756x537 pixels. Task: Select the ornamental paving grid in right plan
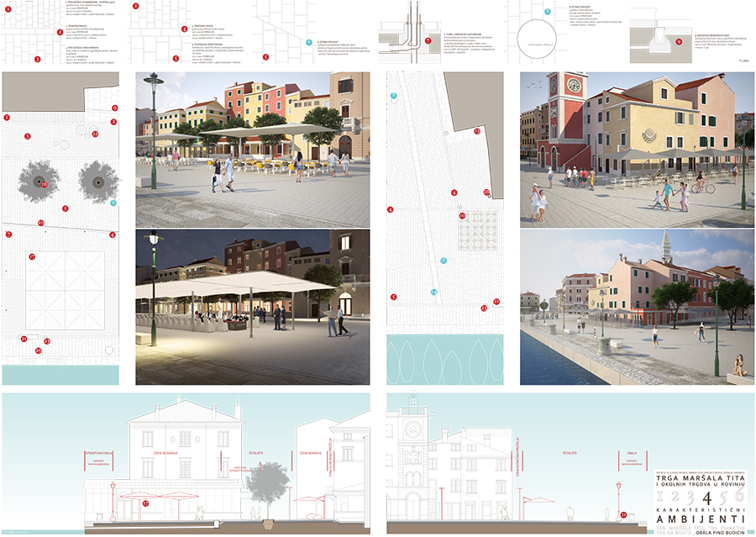[478, 230]
